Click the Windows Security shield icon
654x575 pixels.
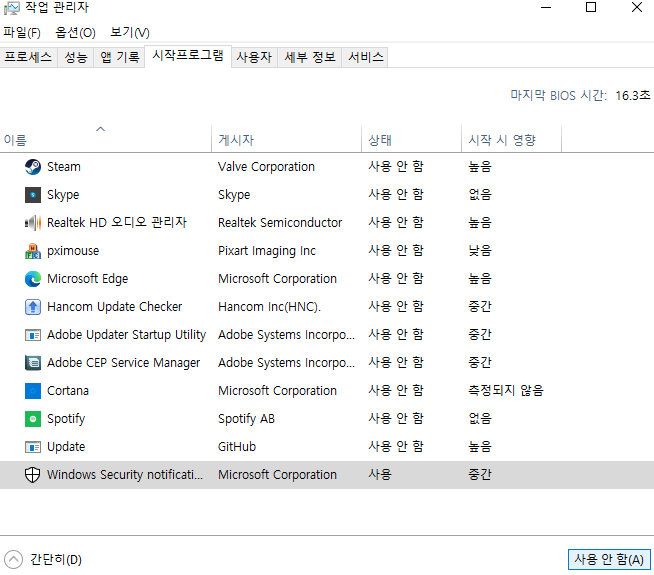point(33,475)
